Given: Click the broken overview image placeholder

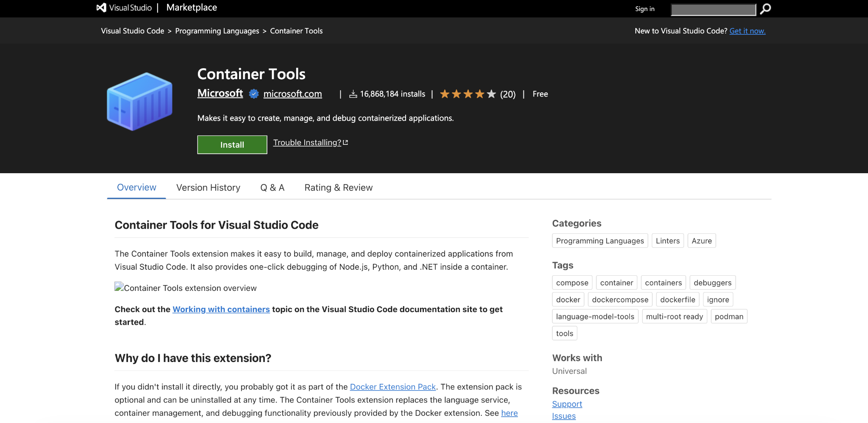Looking at the screenshot, I should 119,287.
